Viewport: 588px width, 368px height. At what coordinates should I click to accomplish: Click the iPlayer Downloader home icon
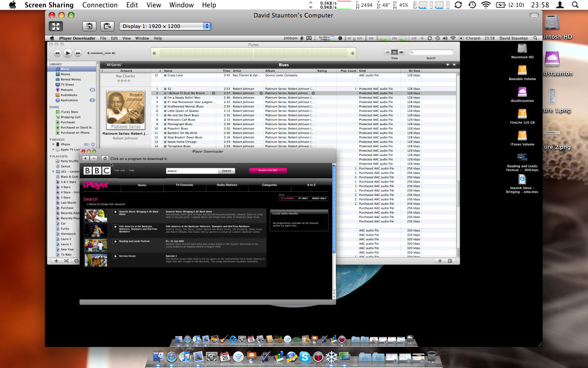click(x=105, y=158)
